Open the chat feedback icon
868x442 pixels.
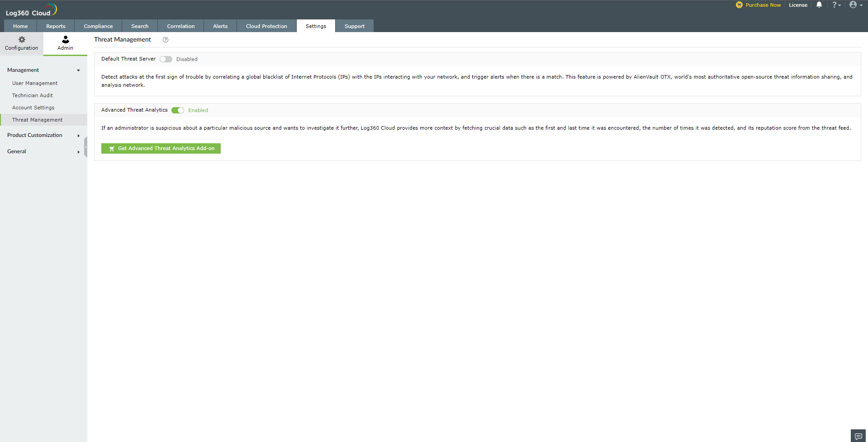(858, 436)
